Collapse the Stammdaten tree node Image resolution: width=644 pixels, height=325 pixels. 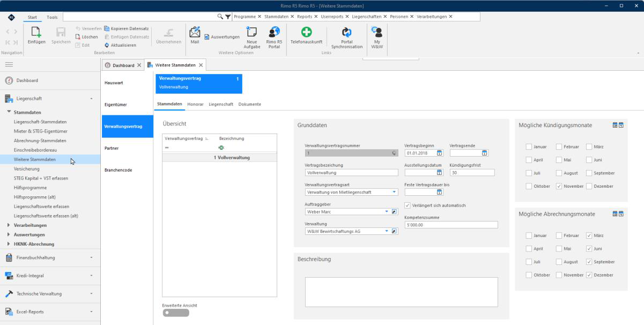tap(9, 112)
